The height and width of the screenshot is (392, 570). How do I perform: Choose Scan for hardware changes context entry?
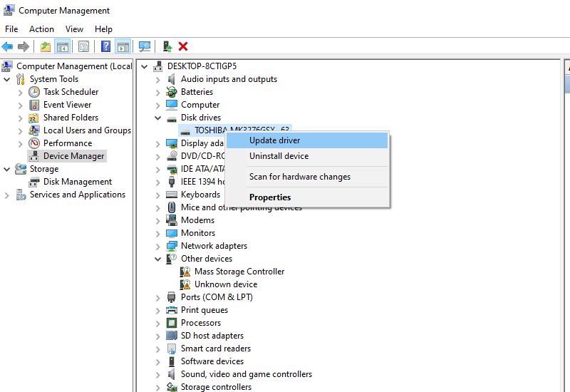coord(307,177)
